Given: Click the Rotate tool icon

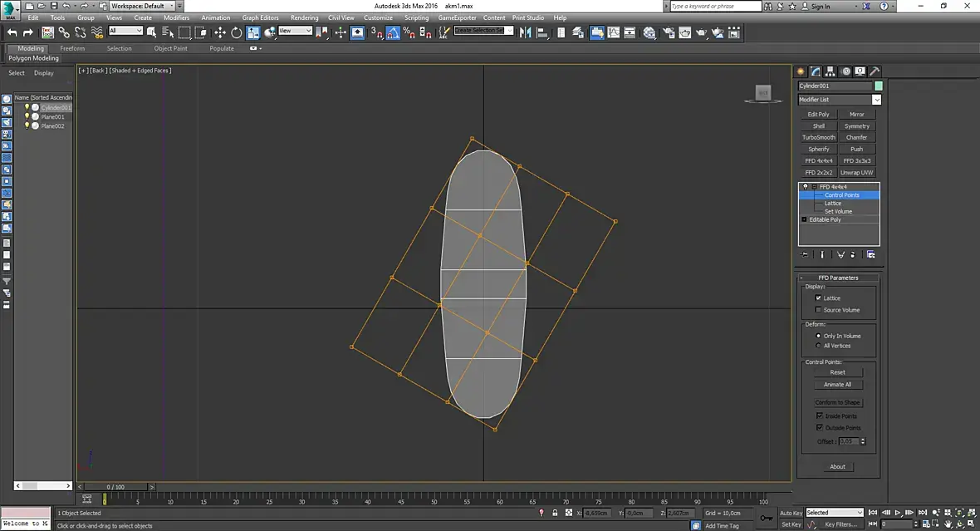Looking at the screenshot, I should point(236,32).
